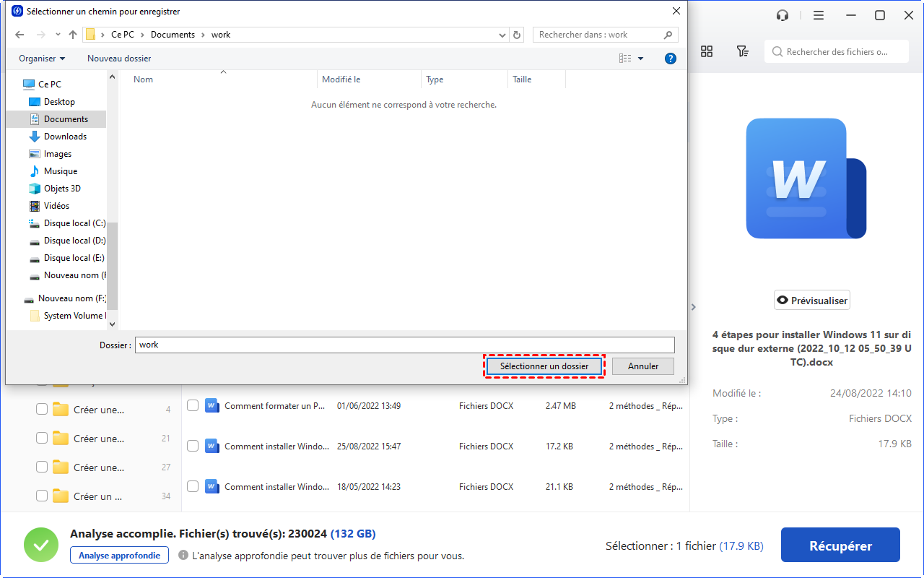The image size is (924, 578).
Task: Click the Dossier name input field
Action: point(404,345)
